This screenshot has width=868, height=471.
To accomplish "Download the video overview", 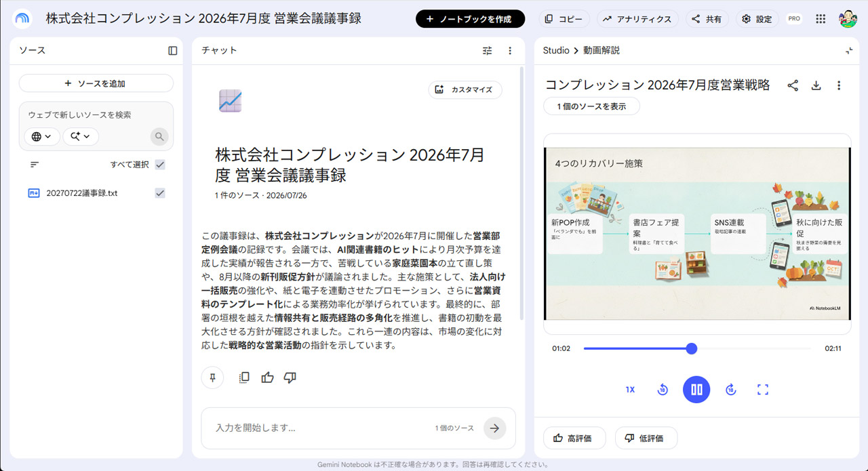I will pos(816,85).
